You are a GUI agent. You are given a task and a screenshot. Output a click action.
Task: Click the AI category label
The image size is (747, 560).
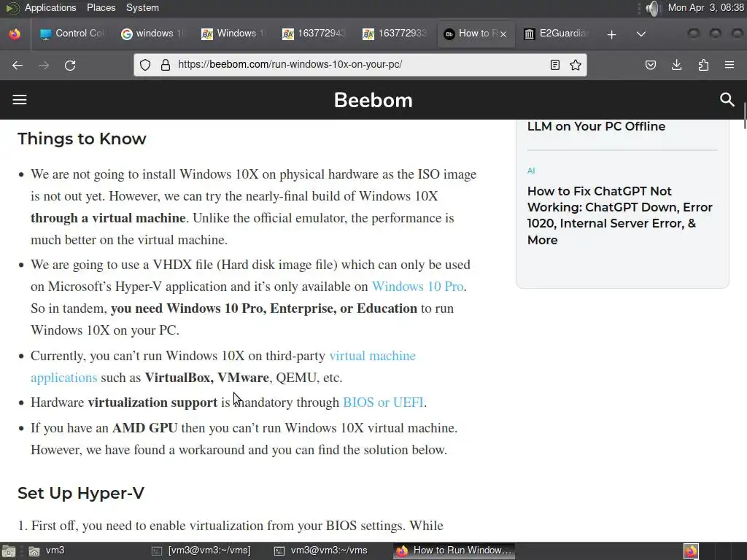pyautogui.click(x=531, y=171)
